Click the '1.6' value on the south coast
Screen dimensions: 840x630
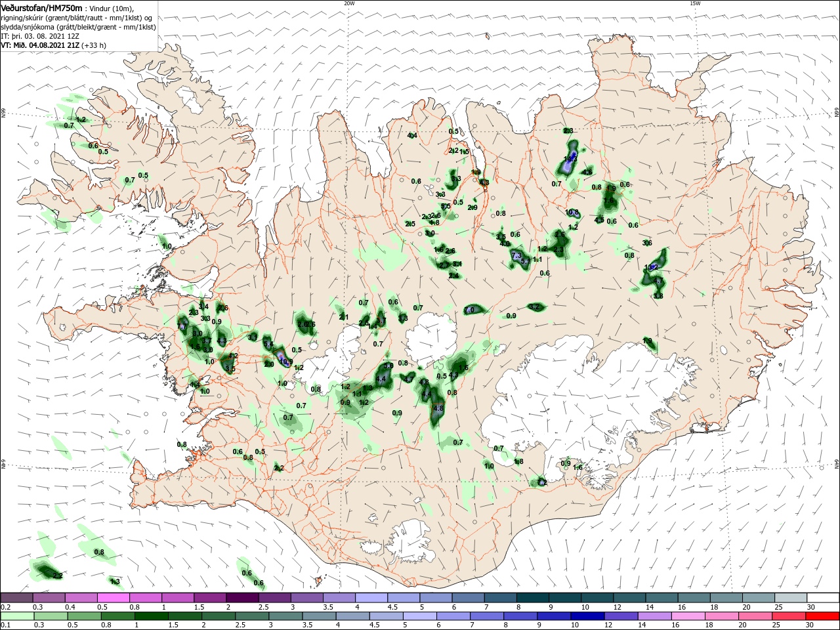click(577, 467)
